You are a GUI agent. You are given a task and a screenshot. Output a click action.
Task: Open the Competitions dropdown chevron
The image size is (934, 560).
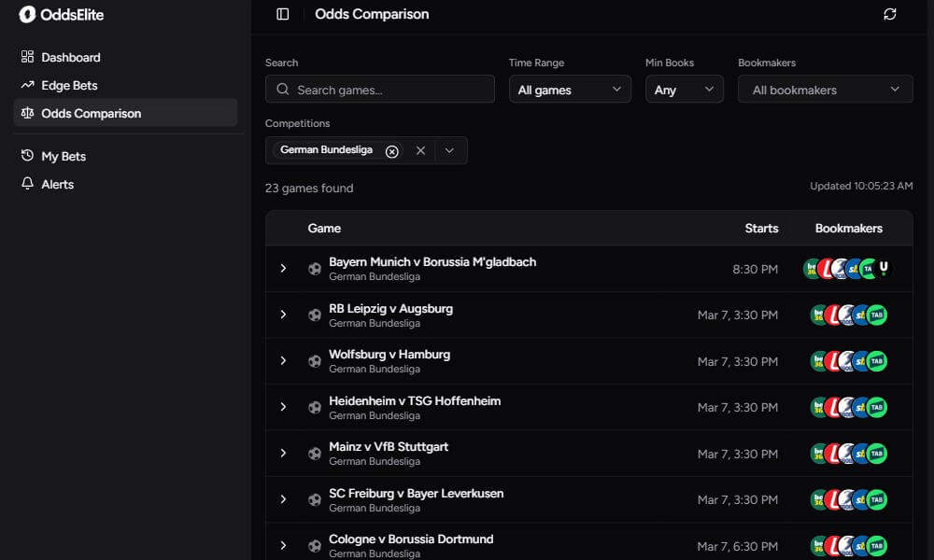tap(450, 149)
